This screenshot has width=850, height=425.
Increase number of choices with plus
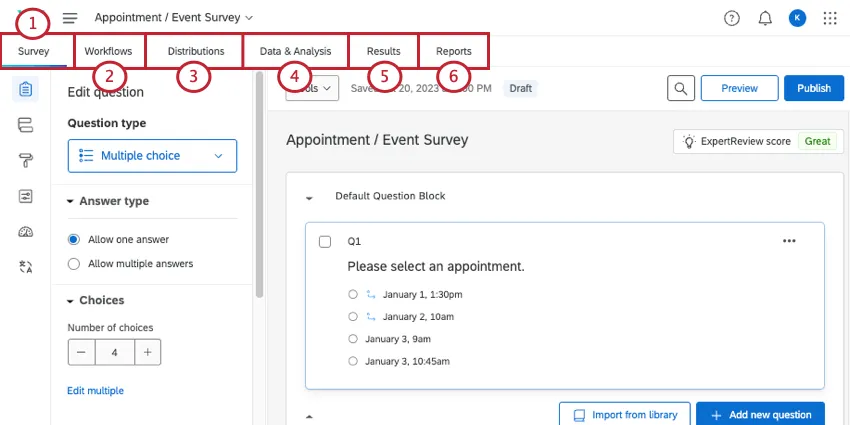147,352
